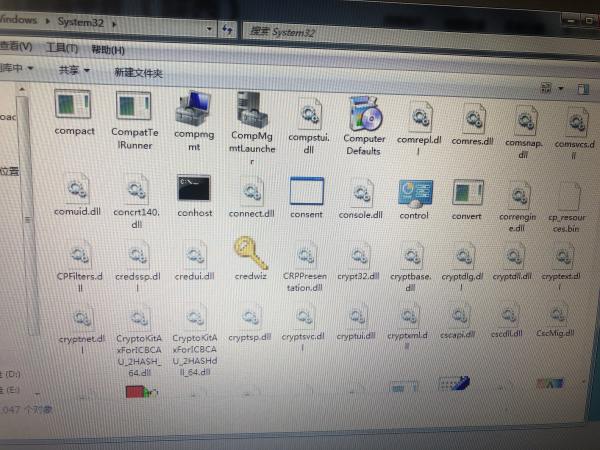Select the cp_resources.bin file
This screenshot has width=600, height=450.
pyautogui.click(x=568, y=198)
